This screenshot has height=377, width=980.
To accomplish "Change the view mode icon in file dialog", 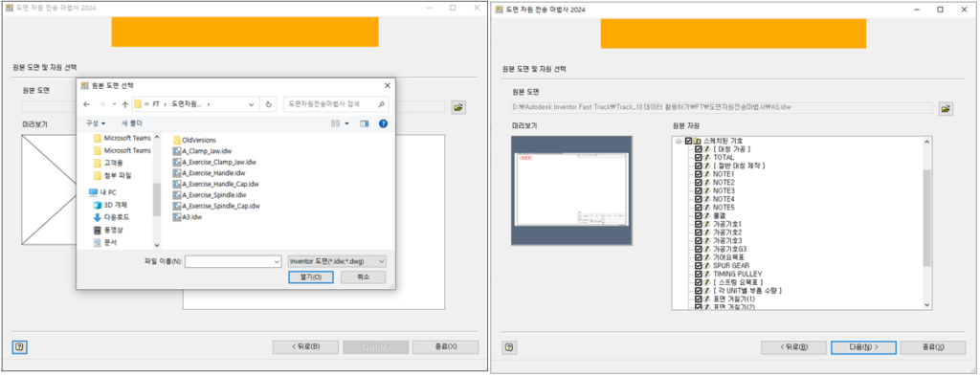I will 336,123.
